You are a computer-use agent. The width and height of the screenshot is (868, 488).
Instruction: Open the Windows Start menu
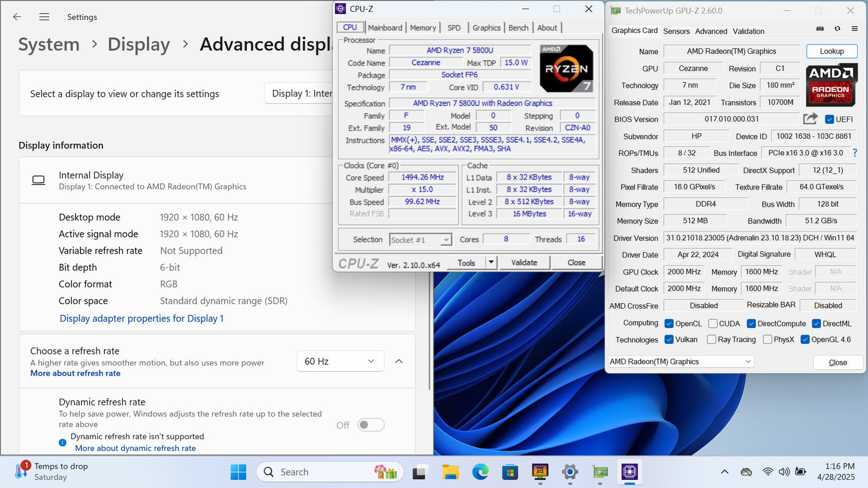[x=238, y=472]
